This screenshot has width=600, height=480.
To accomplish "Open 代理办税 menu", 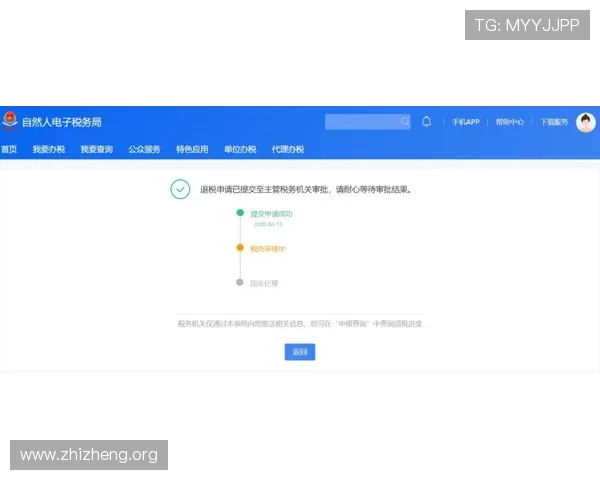I will tap(288, 149).
